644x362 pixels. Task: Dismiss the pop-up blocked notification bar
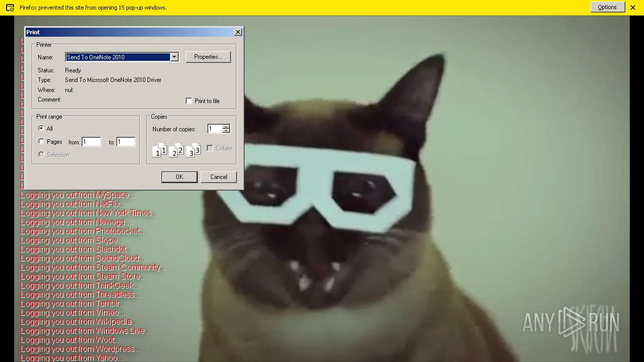coord(633,8)
